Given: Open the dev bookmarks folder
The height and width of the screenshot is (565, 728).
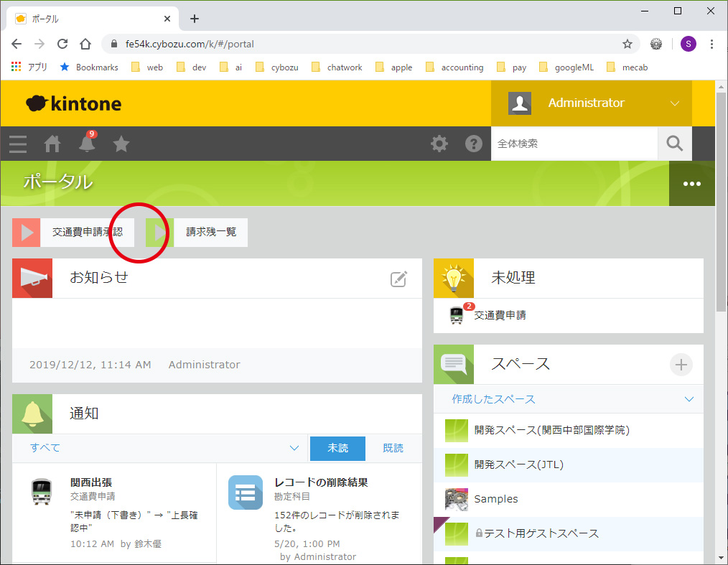Looking at the screenshot, I should point(192,67).
